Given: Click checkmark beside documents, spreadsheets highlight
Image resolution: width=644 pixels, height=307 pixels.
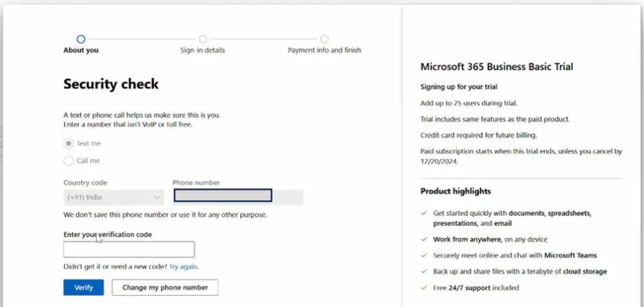Looking at the screenshot, I should click(425, 213).
